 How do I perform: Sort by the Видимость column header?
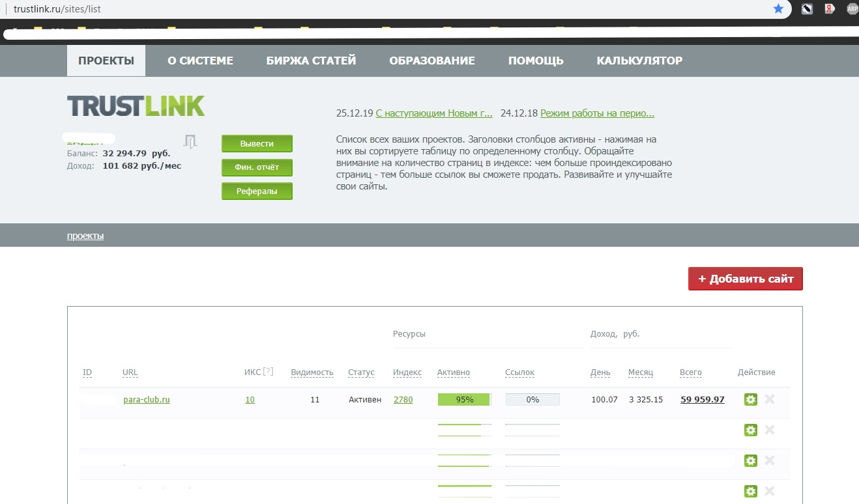(x=312, y=372)
